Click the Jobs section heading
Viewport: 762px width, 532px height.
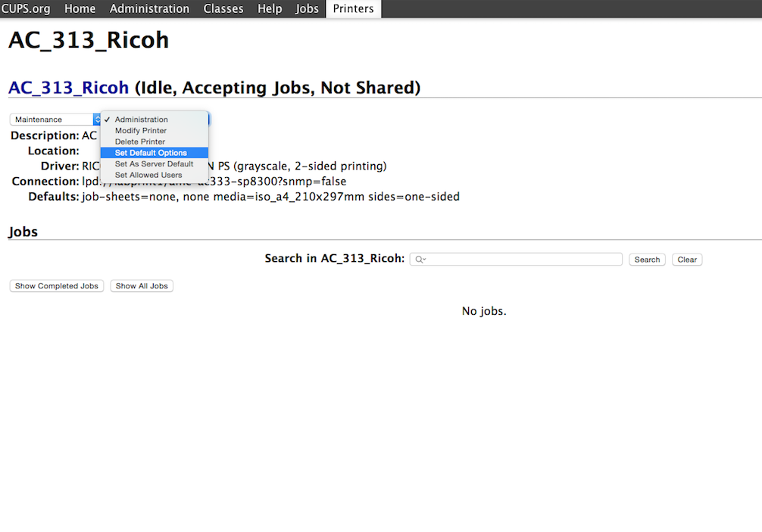[23, 232]
